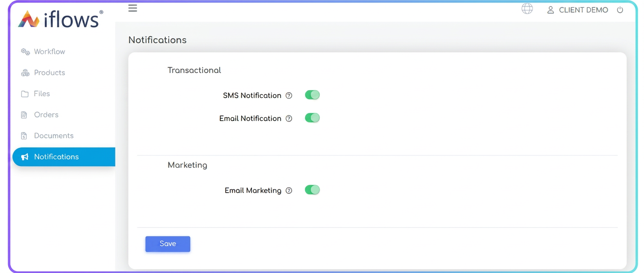Viewport: 644px width, 273px height.
Task: Click the power logout icon
Action: (x=620, y=10)
